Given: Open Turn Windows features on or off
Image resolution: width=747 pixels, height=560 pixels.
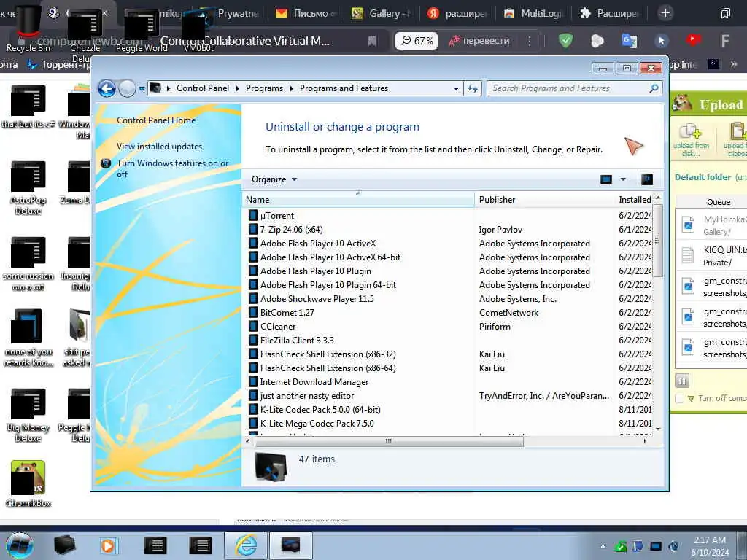Looking at the screenshot, I should tap(172, 168).
